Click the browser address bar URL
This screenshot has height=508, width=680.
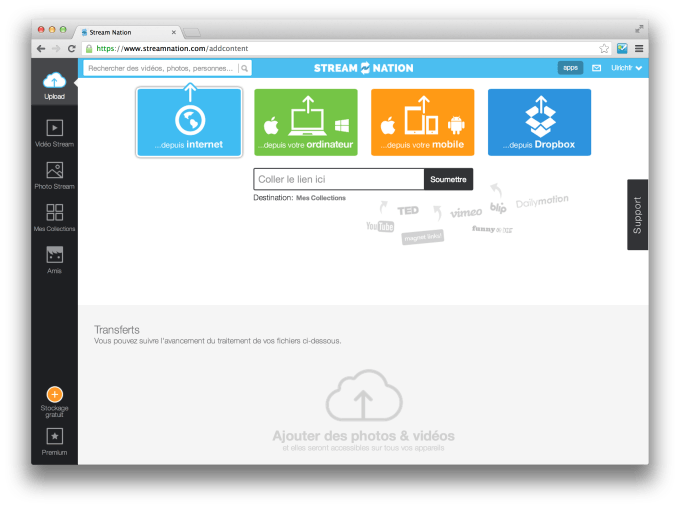(x=172, y=49)
